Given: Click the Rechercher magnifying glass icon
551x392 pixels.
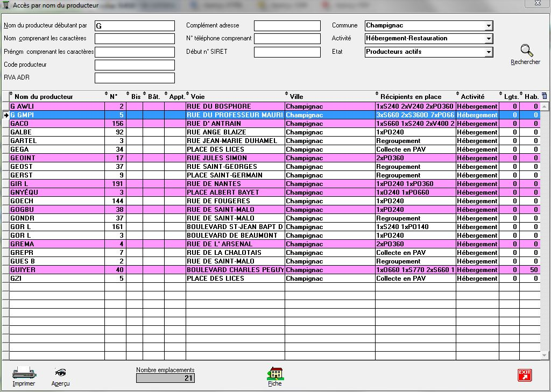Looking at the screenshot, I should (x=526, y=51).
